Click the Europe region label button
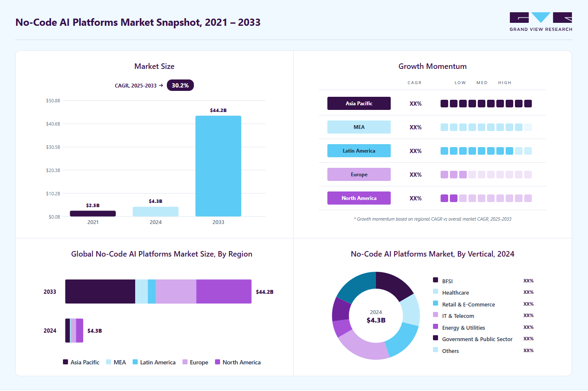Screen dimensions: 588x391 click(x=359, y=175)
